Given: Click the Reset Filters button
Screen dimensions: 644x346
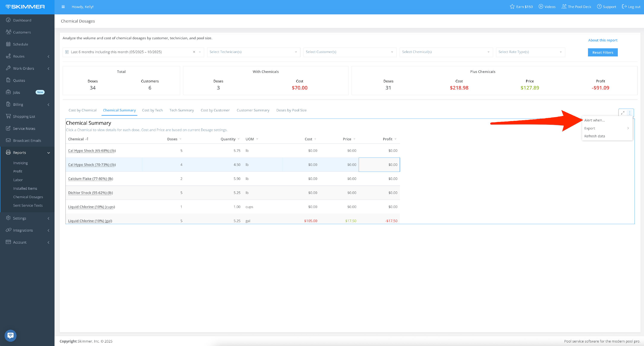Looking at the screenshot, I should [x=603, y=53].
